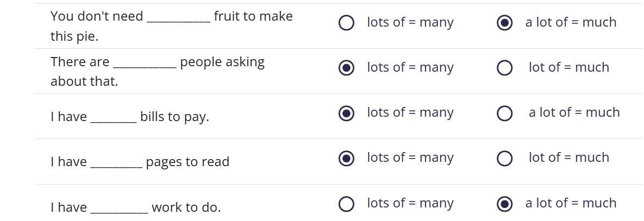Choose 'lot of = much' for people asking
Screen dimensions: 644x221
point(504,68)
